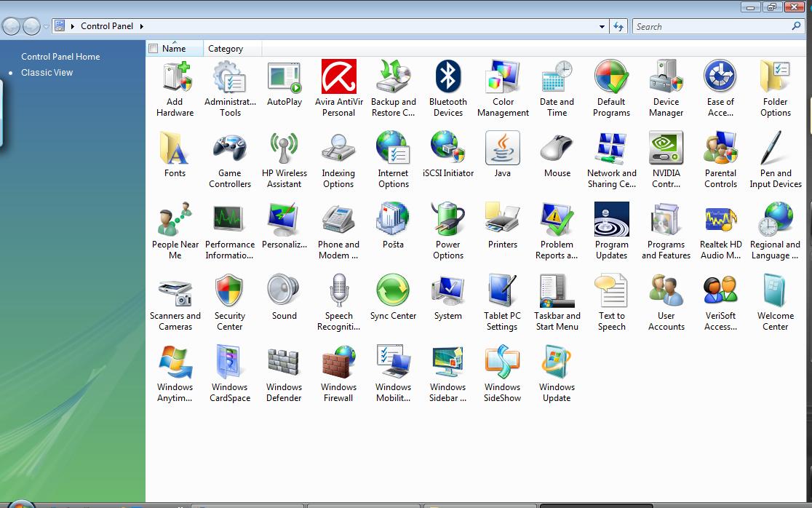Open the recent pages dropdown arrow

47,27
